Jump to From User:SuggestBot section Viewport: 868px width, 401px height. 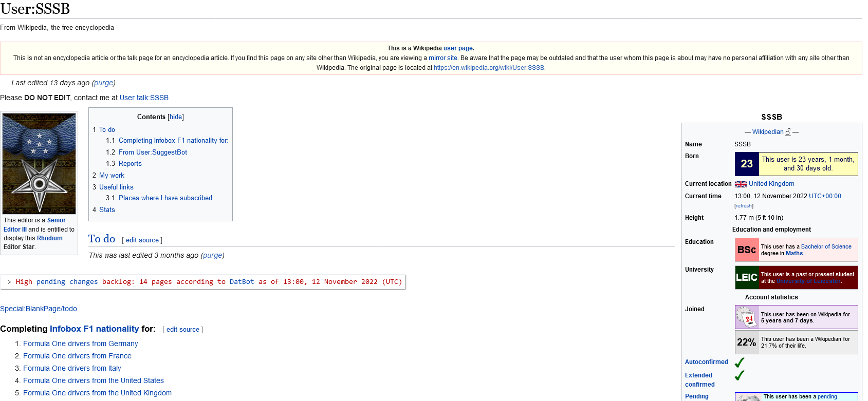click(x=153, y=152)
